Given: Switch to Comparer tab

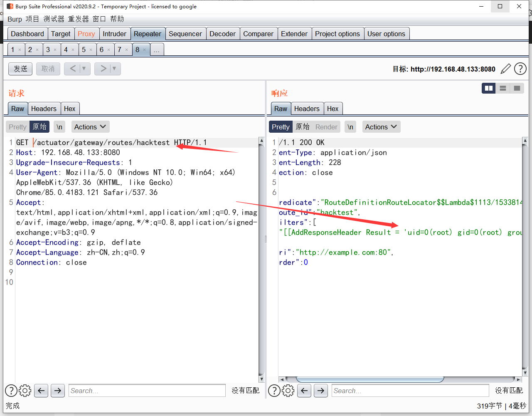Looking at the screenshot, I should [259, 34].
